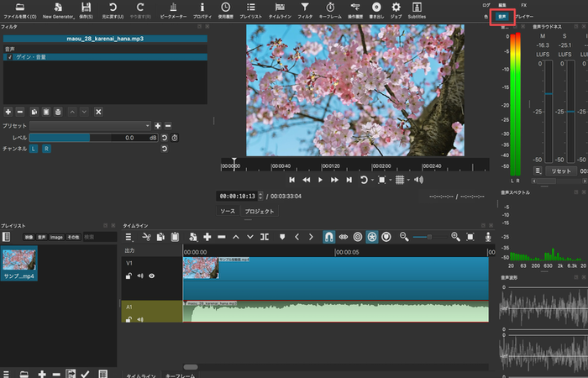
Task: Uncheck the ゲイン・音量 filter checkbox
Action: [9, 57]
